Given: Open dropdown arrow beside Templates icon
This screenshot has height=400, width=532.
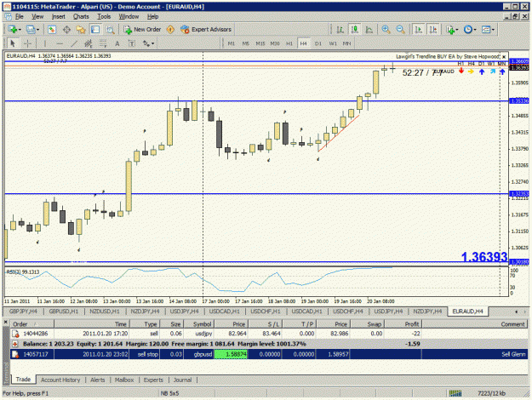Looking at the screenshot, I should pyautogui.click(x=493, y=30).
